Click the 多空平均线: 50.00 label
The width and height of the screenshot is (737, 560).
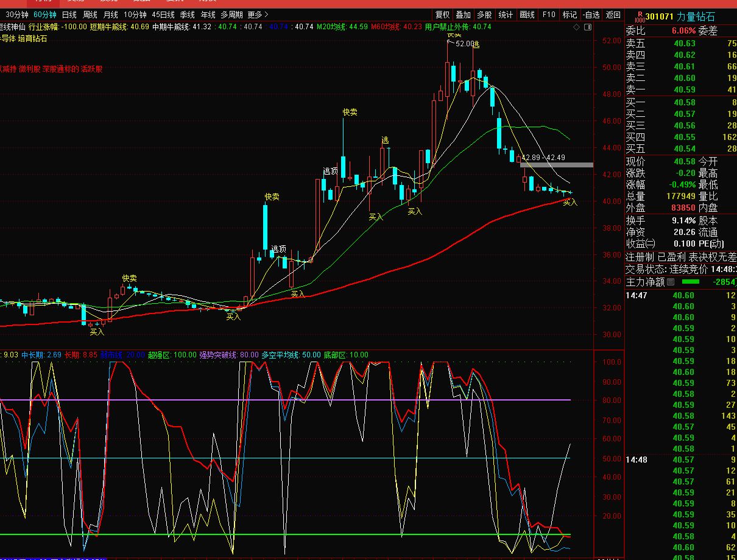pyautogui.click(x=291, y=354)
